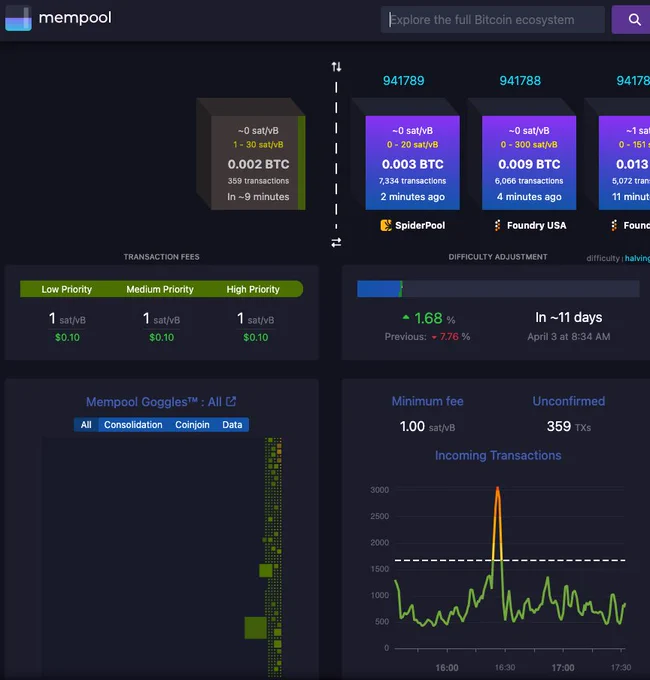Viewport: 650px width, 680px height.
Task: Click the orange peak of the incoming transactions chart
Action: click(497, 490)
